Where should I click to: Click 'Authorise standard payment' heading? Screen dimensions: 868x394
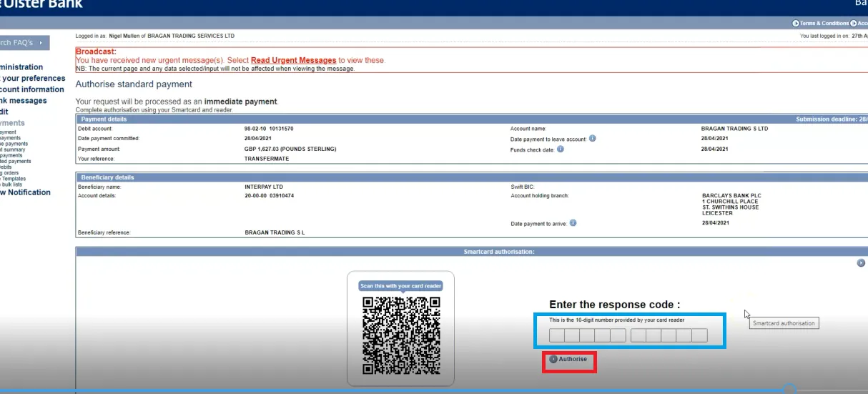click(134, 84)
